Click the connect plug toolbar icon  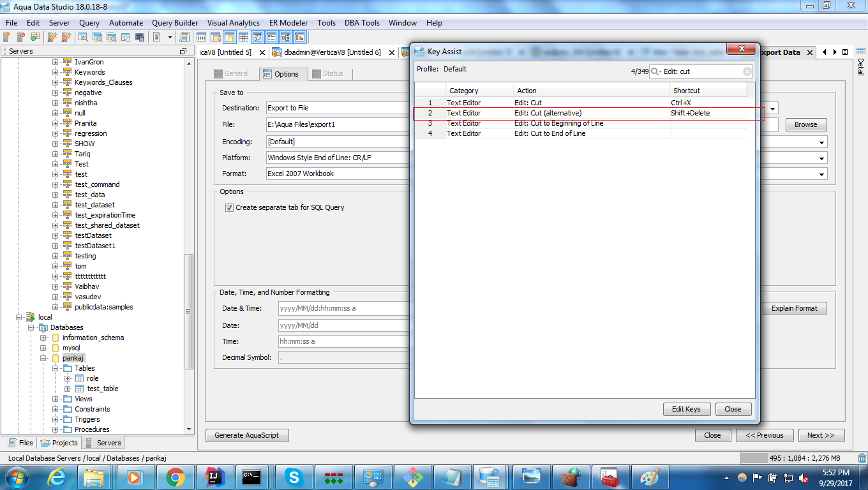(51, 37)
